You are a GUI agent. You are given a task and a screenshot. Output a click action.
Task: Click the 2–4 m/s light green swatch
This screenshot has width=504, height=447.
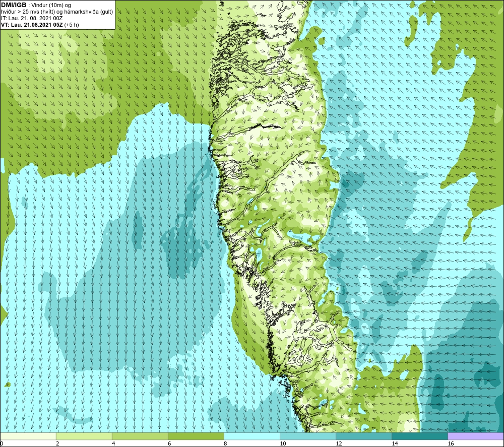coord(84,436)
